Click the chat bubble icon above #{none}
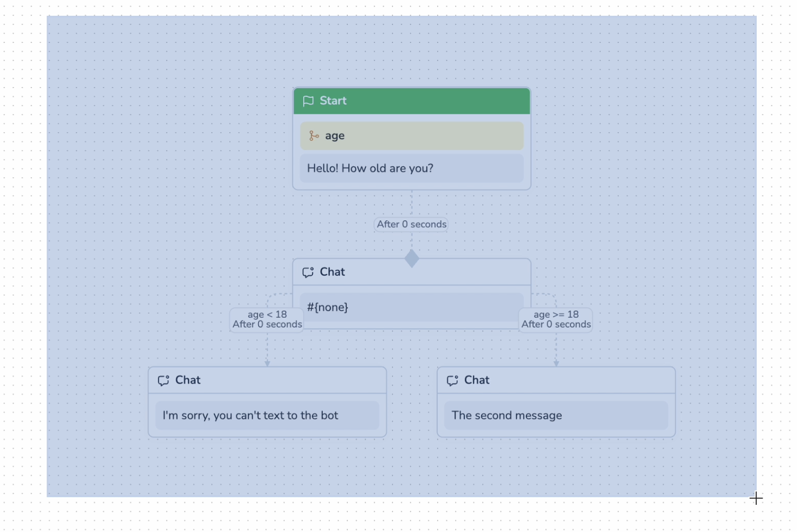The image size is (797, 532). coord(308,272)
